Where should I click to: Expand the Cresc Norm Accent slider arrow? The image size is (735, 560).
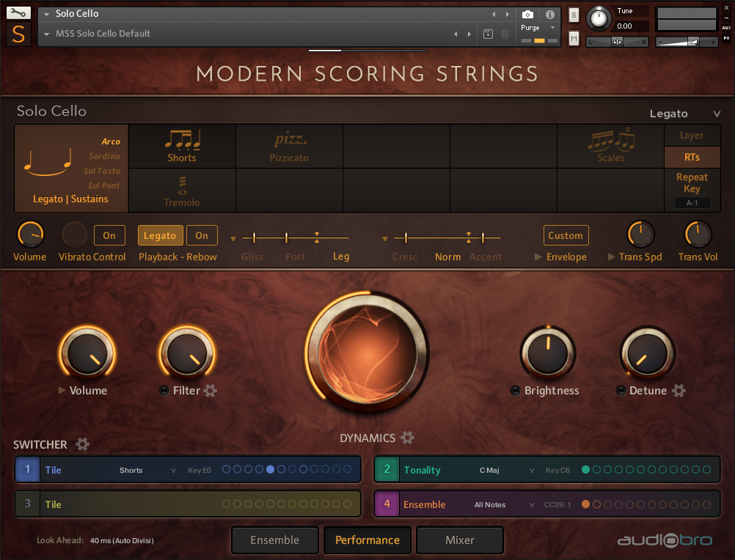click(x=385, y=239)
